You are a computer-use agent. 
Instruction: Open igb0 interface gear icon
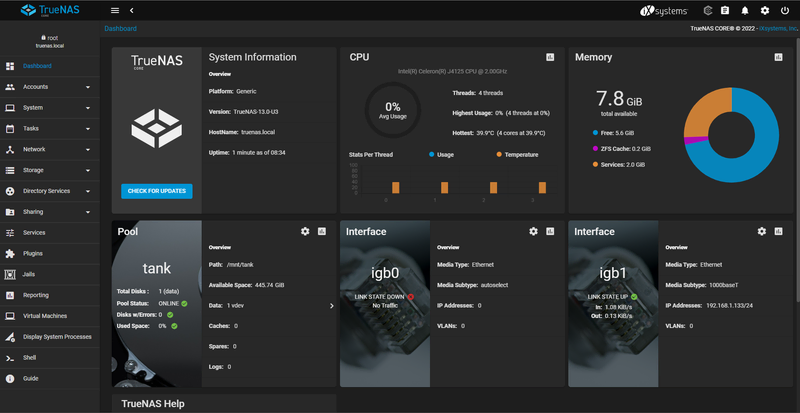click(x=533, y=231)
